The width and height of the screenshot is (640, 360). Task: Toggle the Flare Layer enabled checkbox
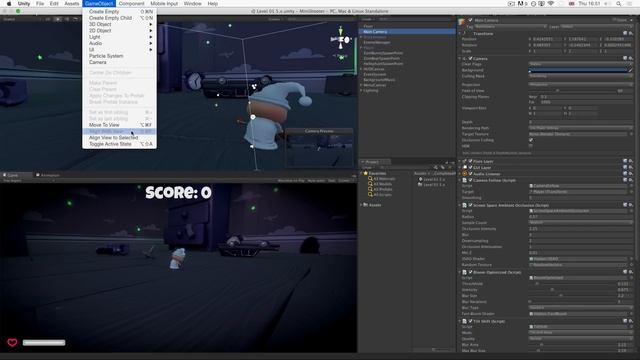(x=471, y=161)
